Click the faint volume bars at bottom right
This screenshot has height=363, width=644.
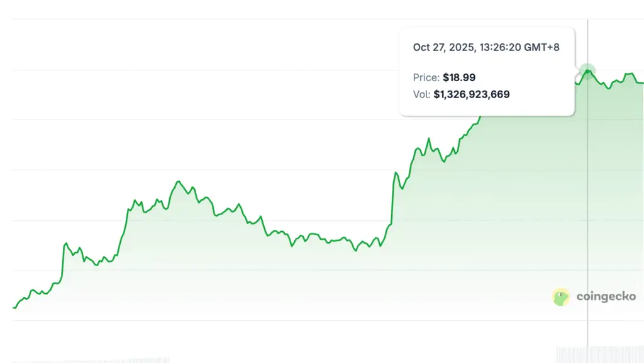(x=601, y=354)
